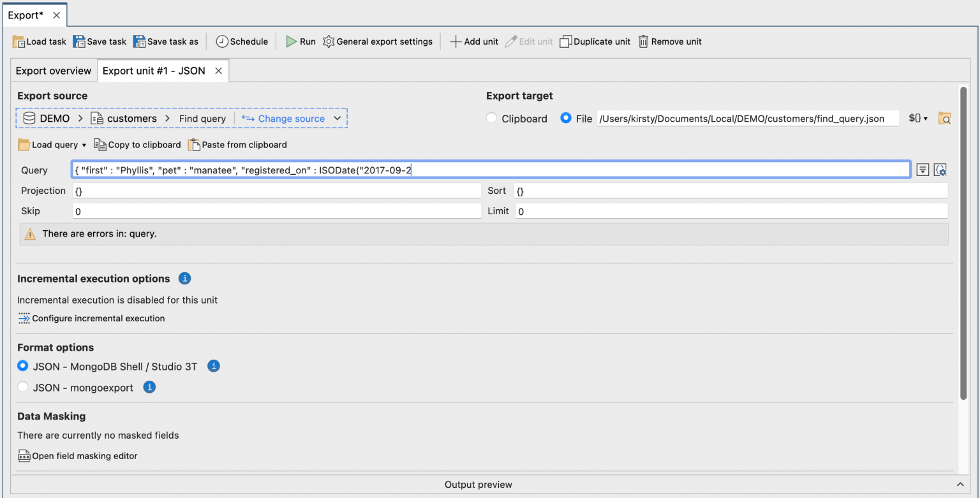Screen dimensions: 980x498
Task: Click the Save task icon
Action: [99, 41]
